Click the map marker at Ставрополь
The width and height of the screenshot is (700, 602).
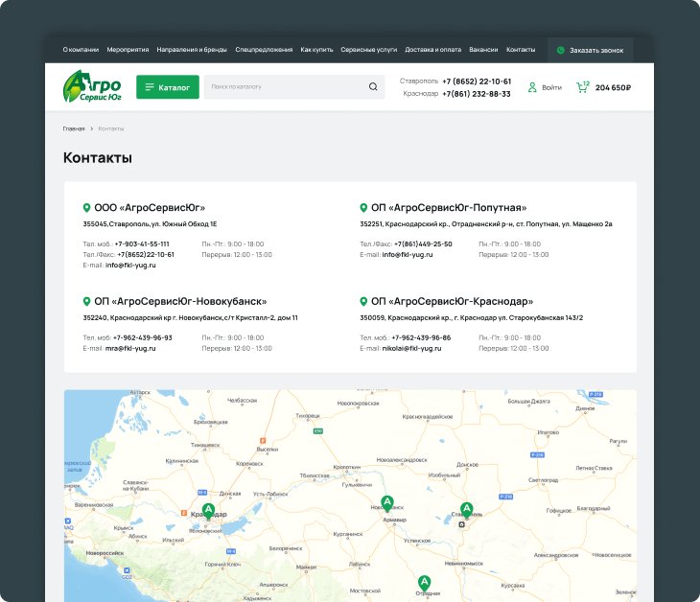pos(467,509)
